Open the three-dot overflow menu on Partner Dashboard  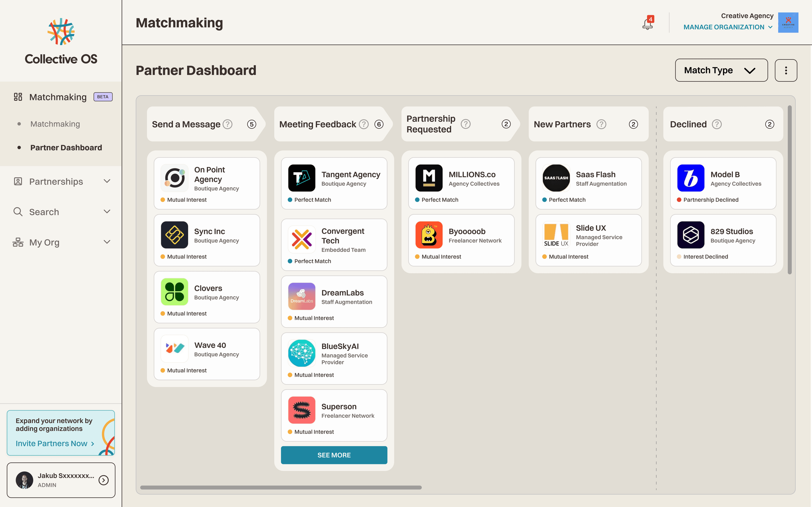tap(786, 70)
